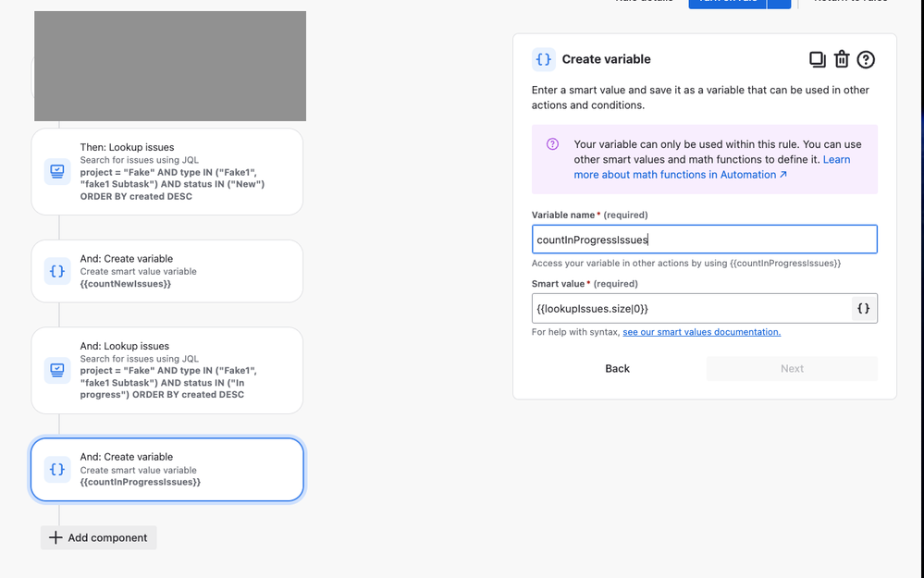
Task: Insert smart value using curly braces button
Action: pyautogui.click(x=863, y=309)
